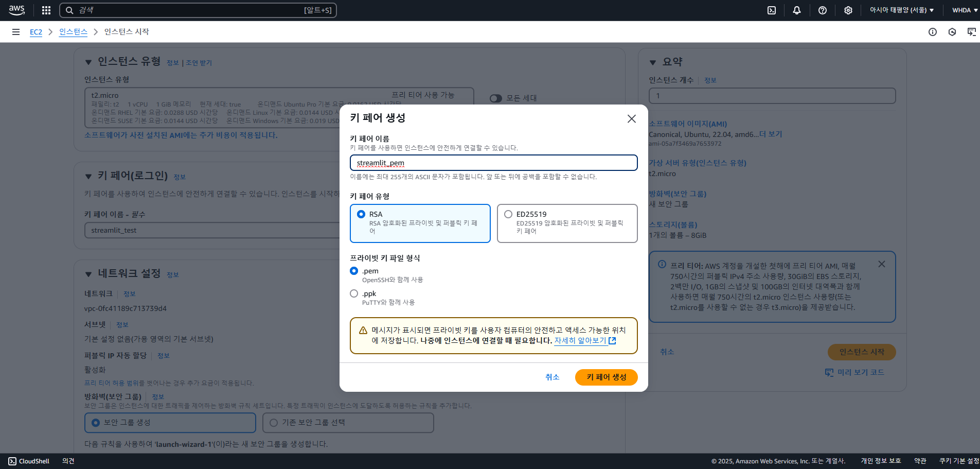This screenshot has width=980, height=469.
Task: Click 정보 link next to 퍼블릭 IP 자동 할당
Action: pos(163,356)
